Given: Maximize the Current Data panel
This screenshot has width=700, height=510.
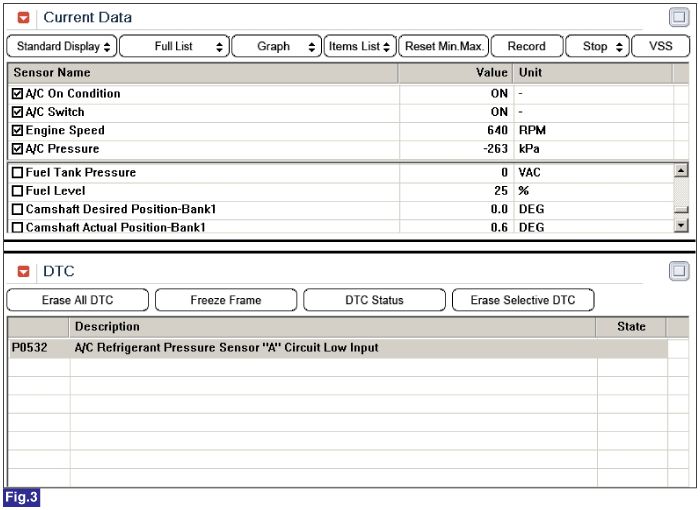Looking at the screenshot, I should [x=679, y=17].
